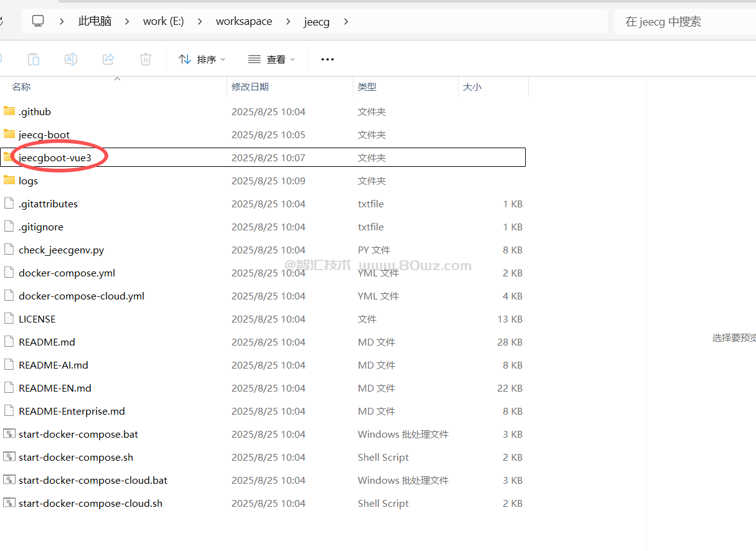
Task: Click the share icon in toolbar
Action: (108, 59)
